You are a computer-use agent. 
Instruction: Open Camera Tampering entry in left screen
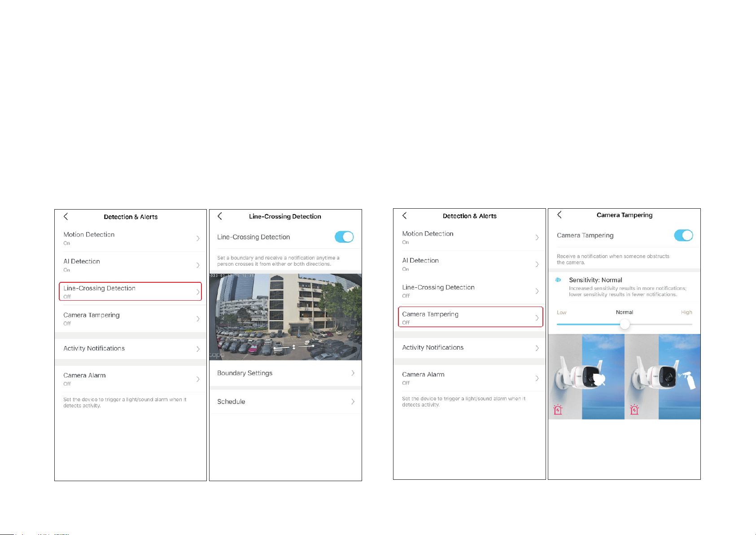point(131,319)
